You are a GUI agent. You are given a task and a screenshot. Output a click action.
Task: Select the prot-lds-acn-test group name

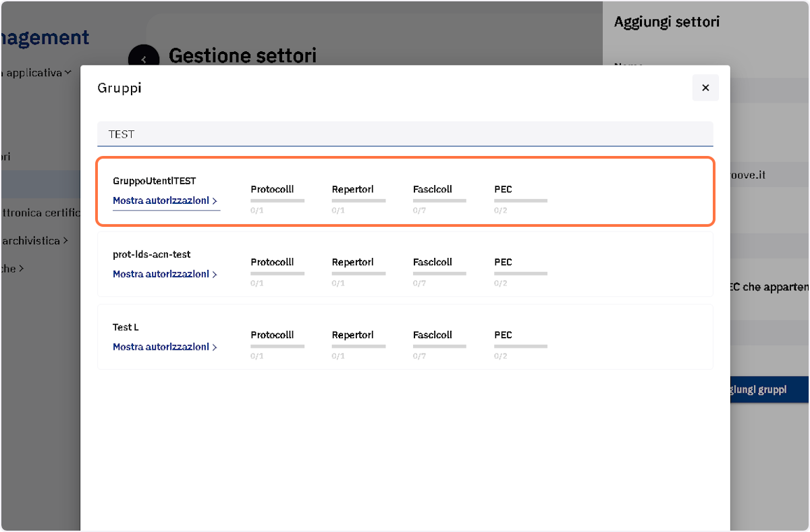[x=152, y=255]
